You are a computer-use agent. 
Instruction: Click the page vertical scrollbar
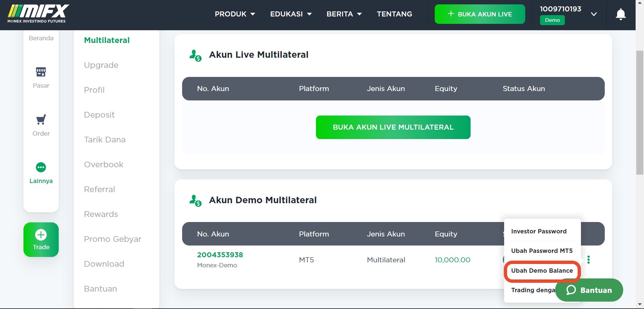tap(640, 113)
